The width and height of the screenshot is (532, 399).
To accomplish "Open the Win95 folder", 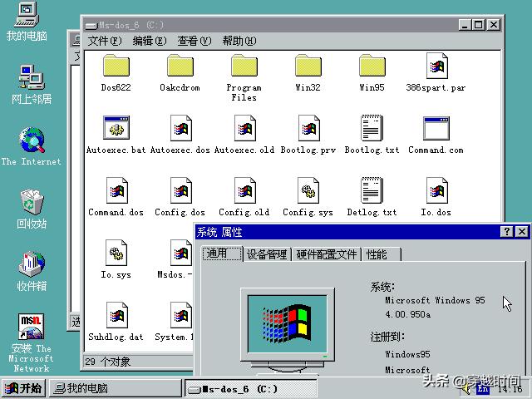I will (372, 66).
